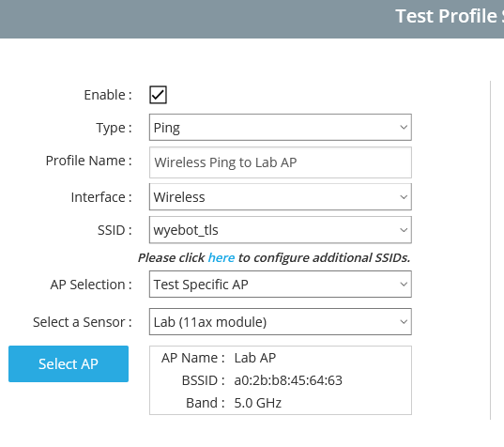Click the Select AP button
The image size is (504, 447).
pyautogui.click(x=69, y=363)
